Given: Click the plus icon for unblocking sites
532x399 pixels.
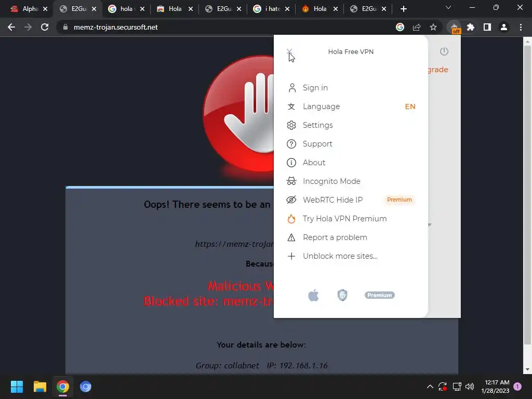Looking at the screenshot, I should (x=291, y=256).
